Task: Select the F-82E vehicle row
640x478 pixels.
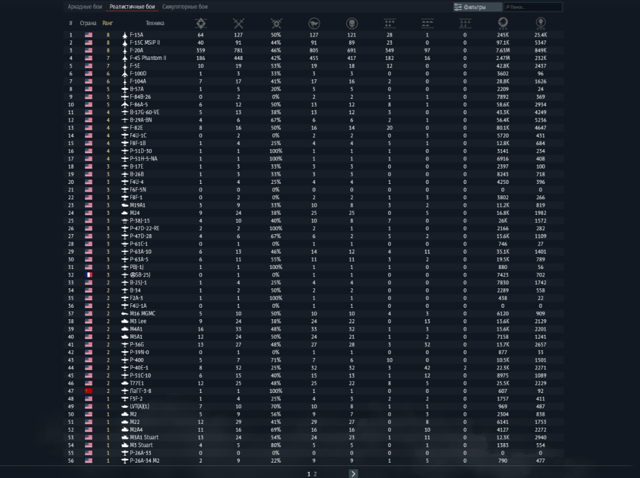Action: pyautogui.click(x=313, y=128)
